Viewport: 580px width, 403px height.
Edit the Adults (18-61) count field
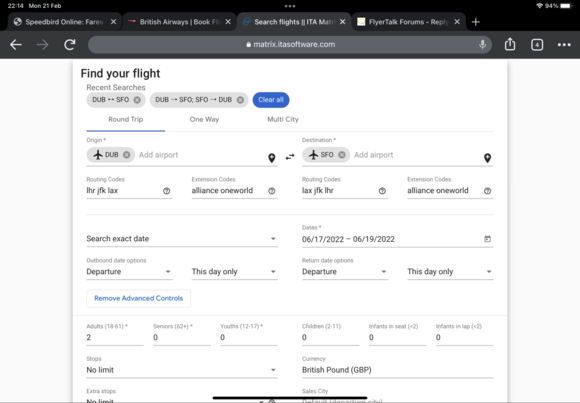(115, 337)
